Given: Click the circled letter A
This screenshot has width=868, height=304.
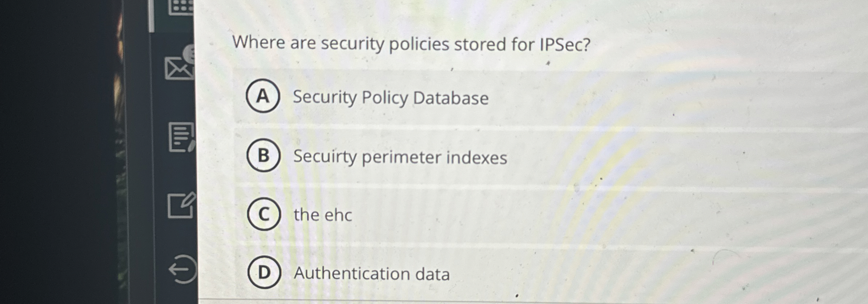Looking at the screenshot, I should tap(263, 97).
